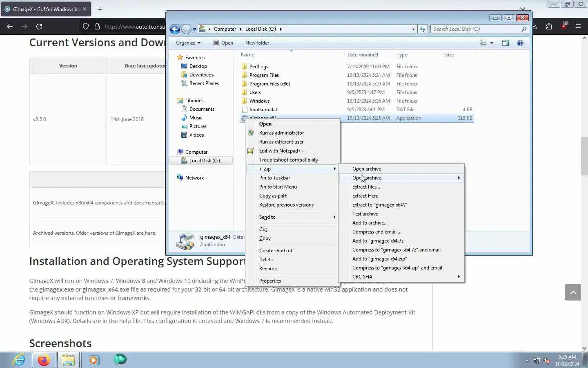Click the Open button in Explorer toolbar
Image resolution: width=588 pixels, height=368 pixels.
pyautogui.click(x=223, y=43)
